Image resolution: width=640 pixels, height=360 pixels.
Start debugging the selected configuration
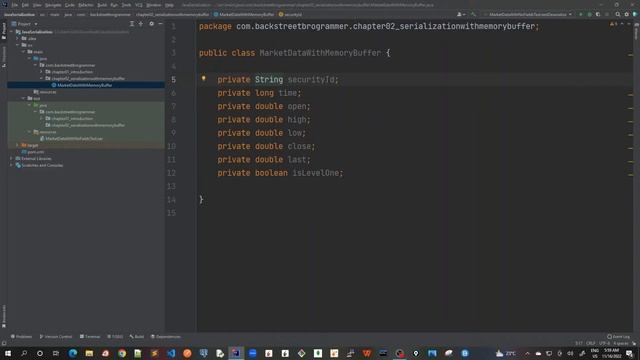[589, 14]
